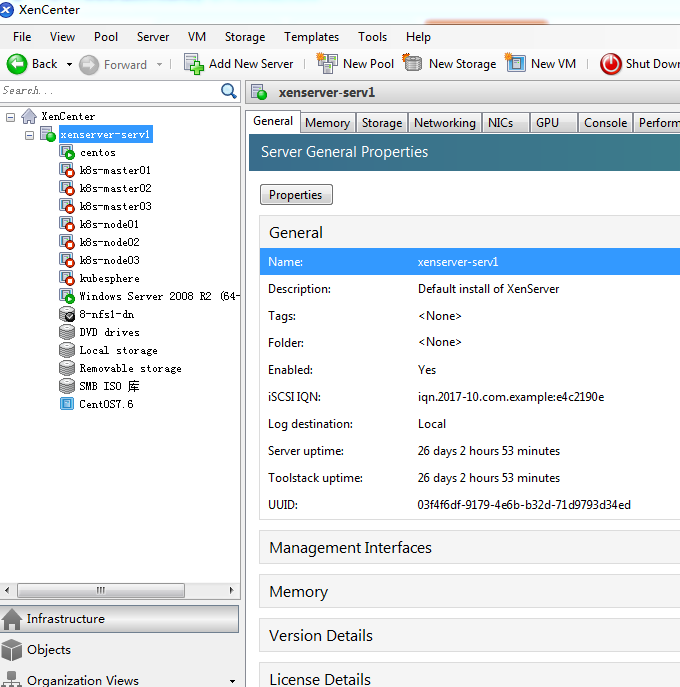Click the SMB ISO library storage icon
The width and height of the screenshot is (680, 687).
click(67, 386)
